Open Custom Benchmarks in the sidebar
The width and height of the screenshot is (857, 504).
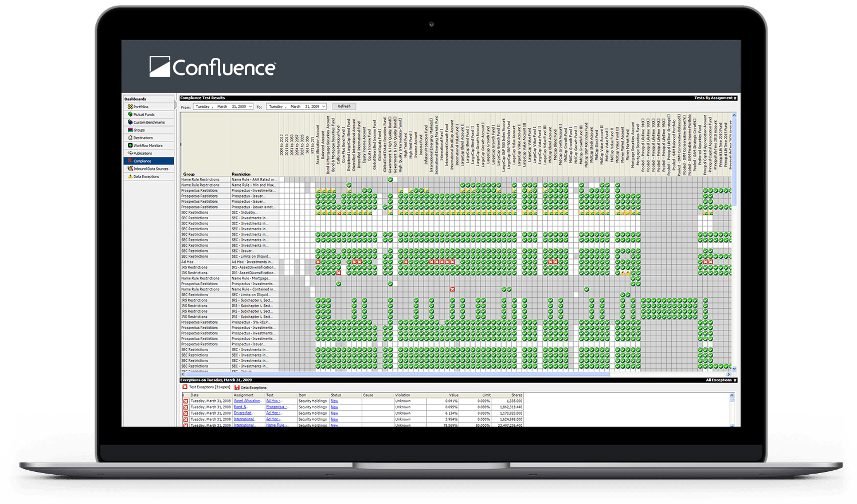click(x=148, y=123)
